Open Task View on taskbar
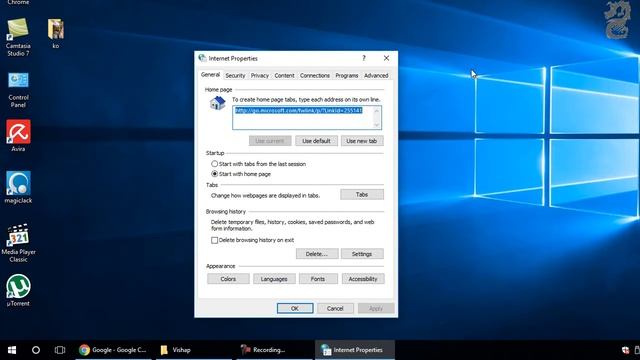The height and width of the screenshot is (360, 640). coord(60,350)
